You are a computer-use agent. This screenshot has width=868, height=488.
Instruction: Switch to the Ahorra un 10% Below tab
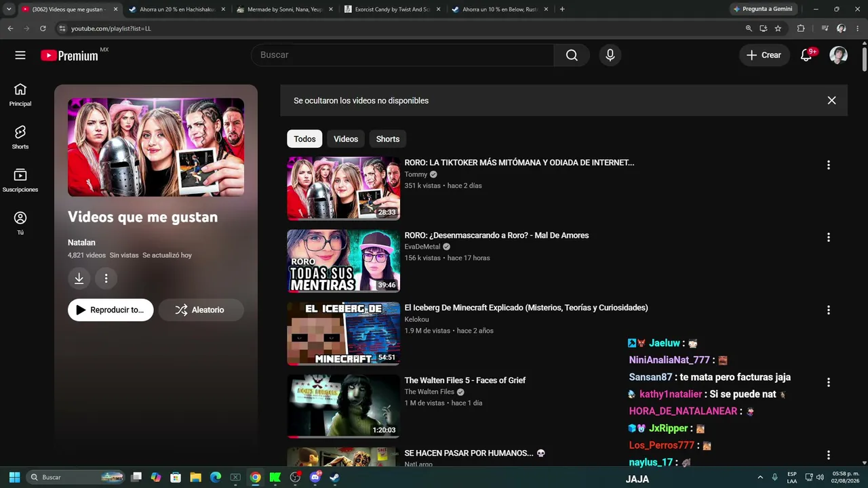point(500,9)
